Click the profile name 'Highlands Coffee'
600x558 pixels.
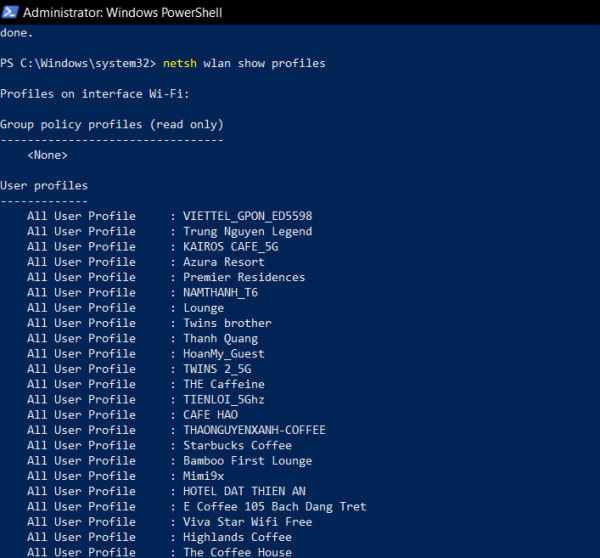pyautogui.click(x=237, y=537)
